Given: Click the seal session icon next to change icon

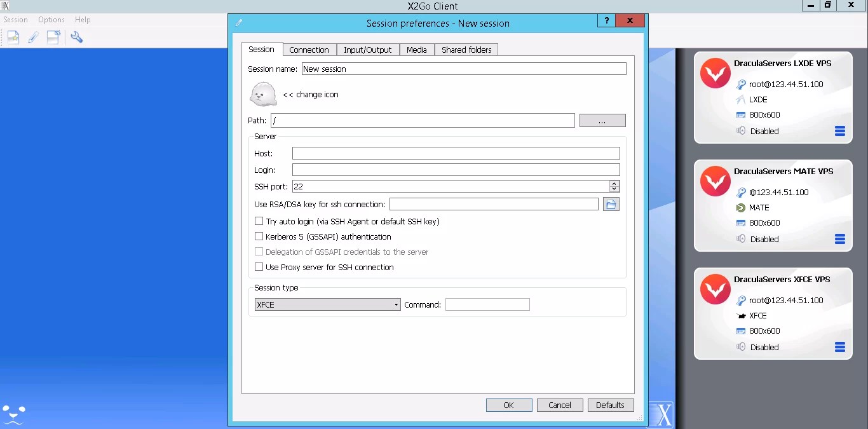Looking at the screenshot, I should pos(263,94).
